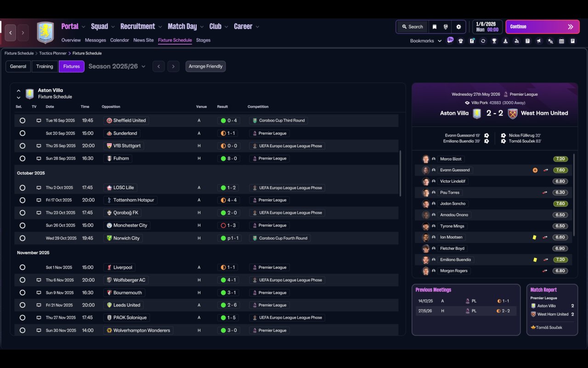This screenshot has width=588, height=368.
Task: Open the 14/12/25 previous meeting row
Action: click(466, 301)
